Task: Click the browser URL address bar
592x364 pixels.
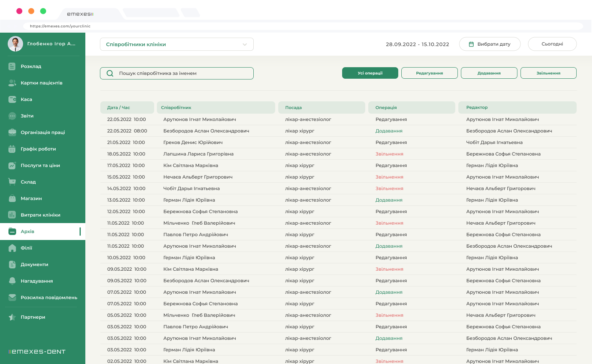Action: (303, 26)
